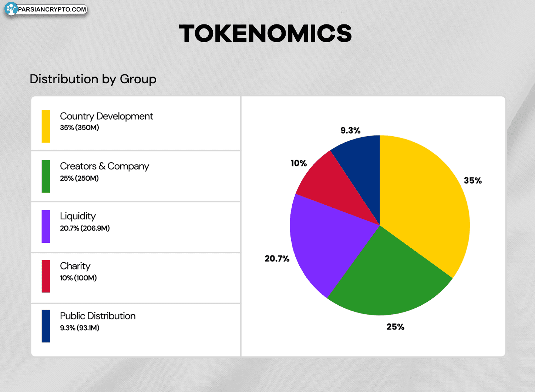This screenshot has height=392, width=535.
Task: Click the yellow 35% pie slice
Action: [x=422, y=200]
